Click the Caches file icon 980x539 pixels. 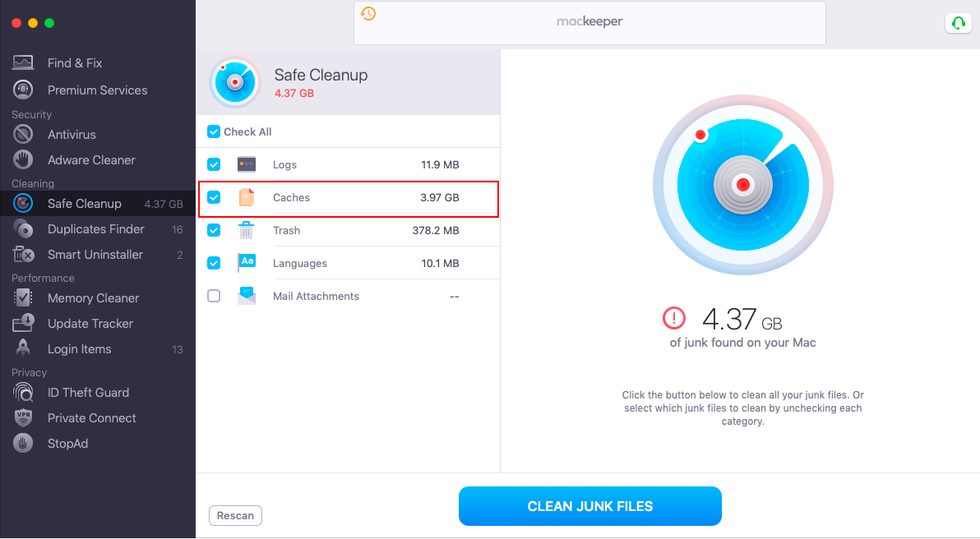click(247, 197)
